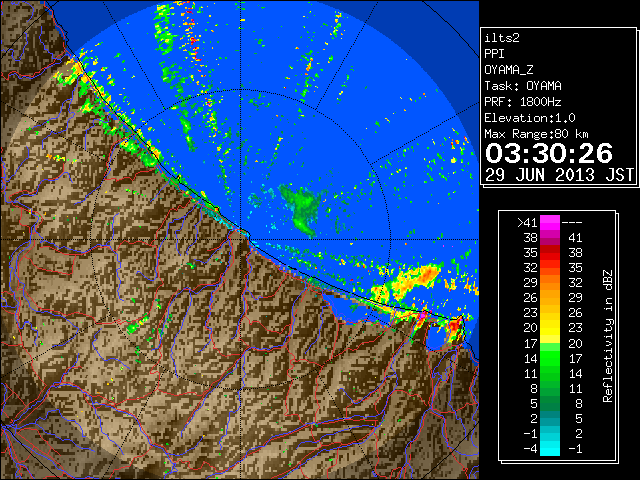This screenshot has width=640, height=480.
Task: Click the 'PRF: 1800Hz' value
Action: pyautogui.click(x=523, y=102)
